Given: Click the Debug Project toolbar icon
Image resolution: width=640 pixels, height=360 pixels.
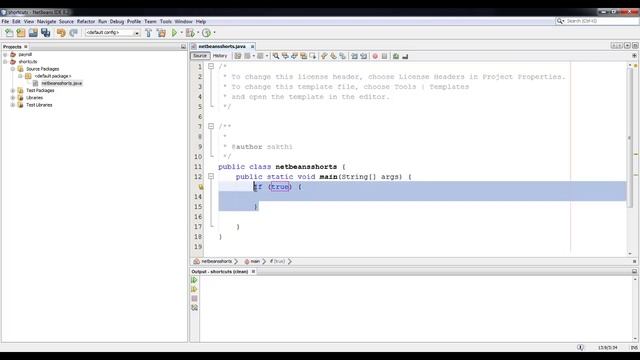Looking at the screenshot, I should pos(190,33).
